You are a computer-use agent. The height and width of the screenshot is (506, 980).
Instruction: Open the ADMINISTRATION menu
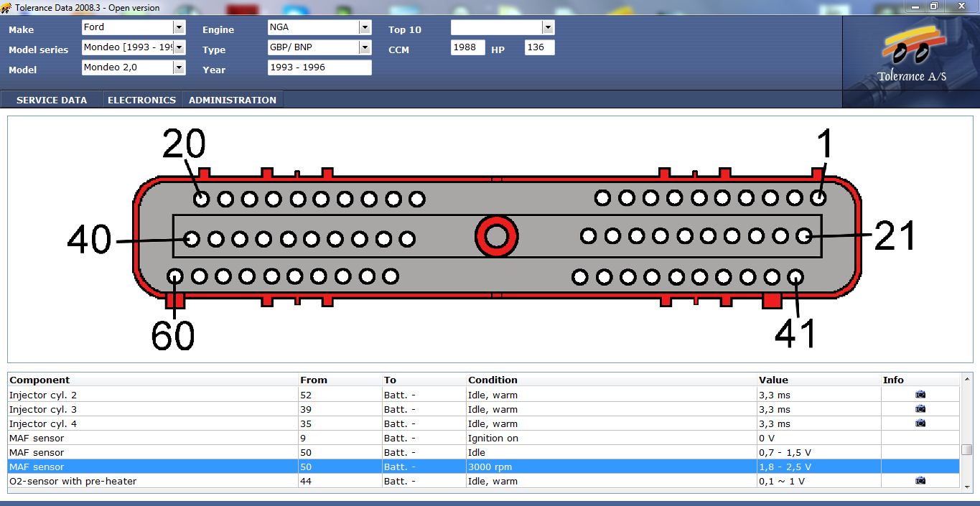click(233, 100)
